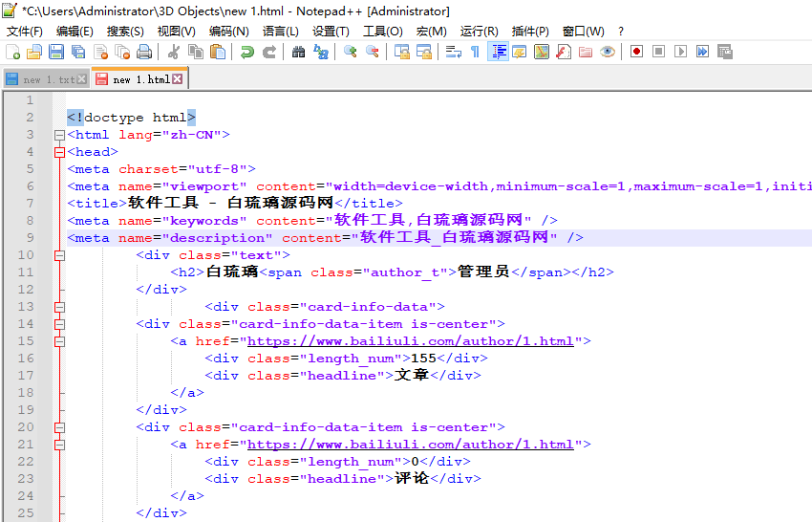
Task: Open the 插件(P) menu
Action: point(530,32)
